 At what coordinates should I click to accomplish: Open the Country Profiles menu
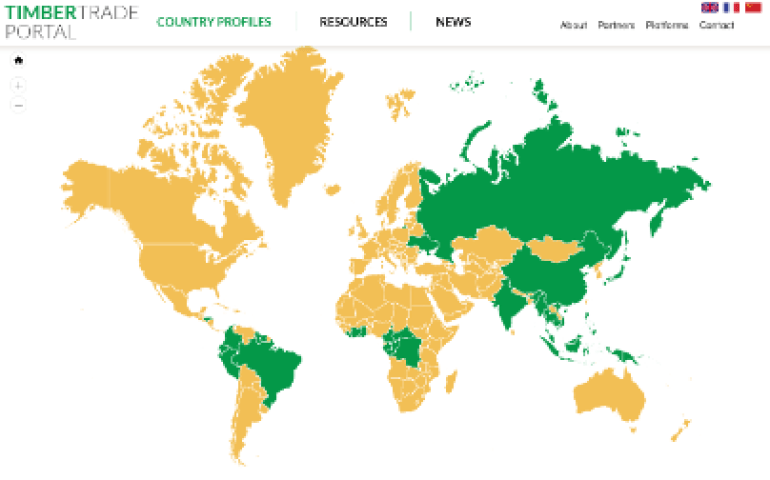point(214,22)
